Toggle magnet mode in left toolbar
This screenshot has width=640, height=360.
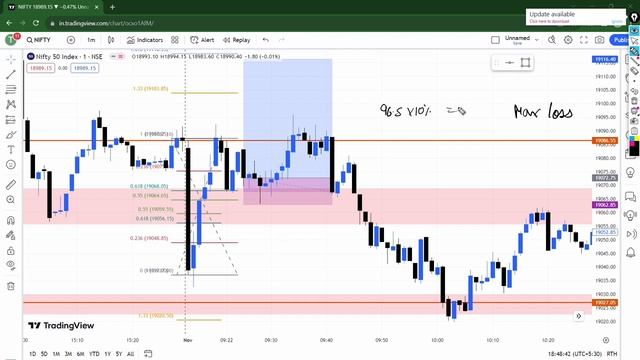(11, 220)
